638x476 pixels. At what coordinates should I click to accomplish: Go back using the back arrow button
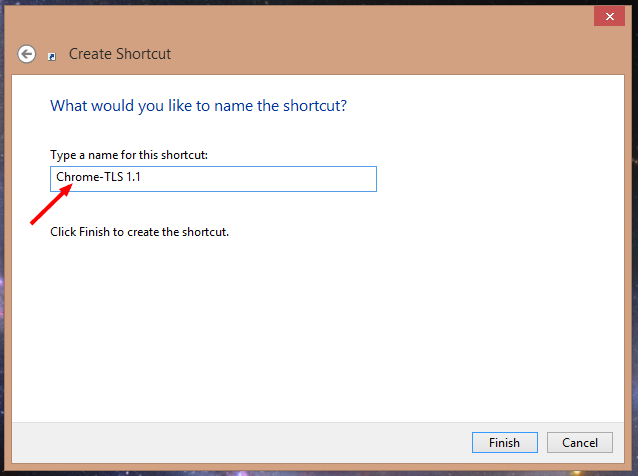(27, 54)
